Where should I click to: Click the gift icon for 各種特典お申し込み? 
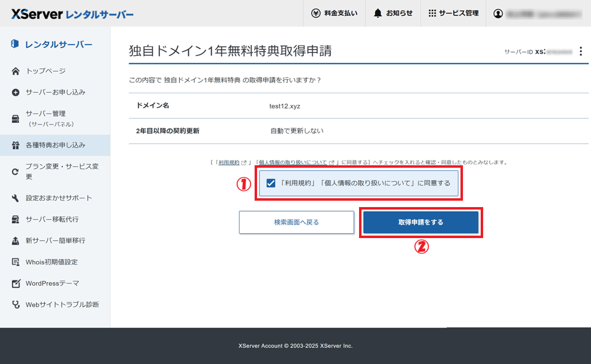click(x=16, y=146)
